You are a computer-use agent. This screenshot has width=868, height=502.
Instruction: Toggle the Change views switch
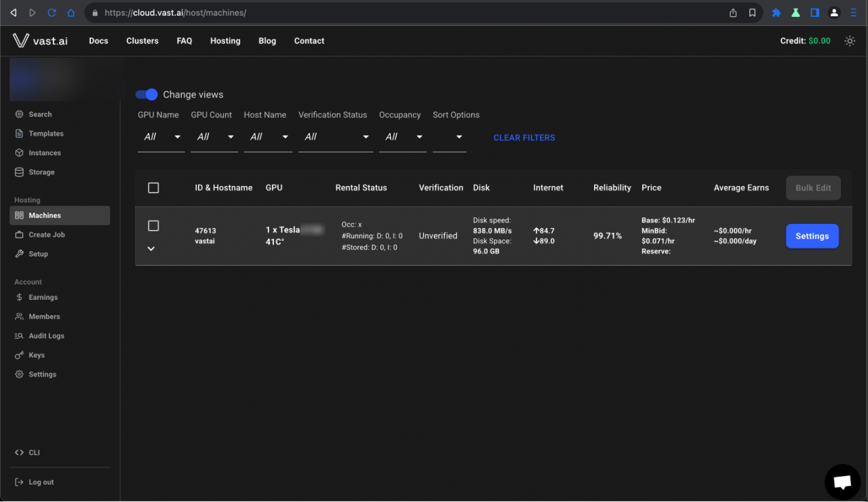(x=146, y=94)
